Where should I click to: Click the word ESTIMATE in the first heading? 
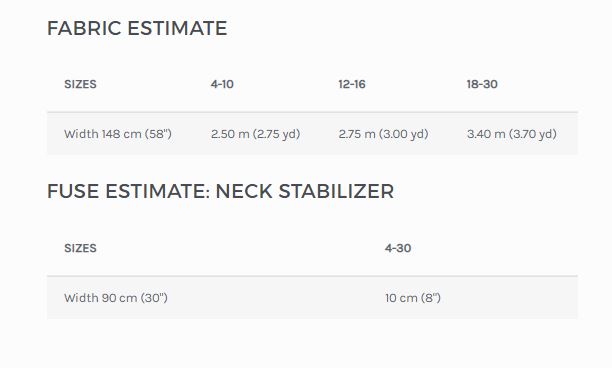(177, 28)
